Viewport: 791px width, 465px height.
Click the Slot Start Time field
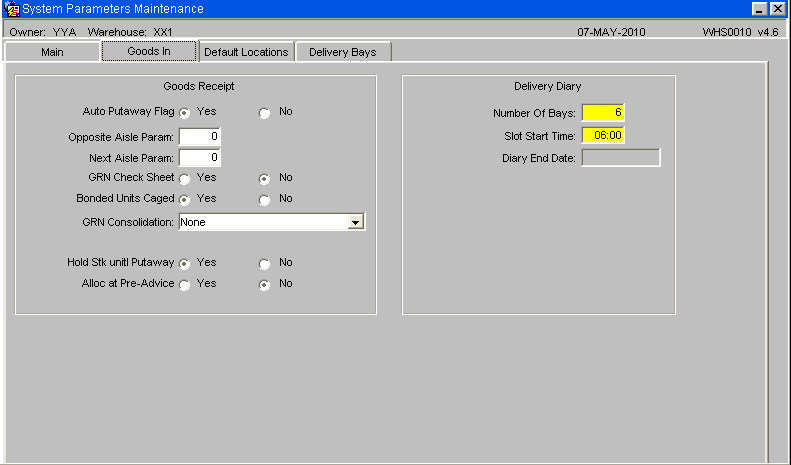(603, 135)
